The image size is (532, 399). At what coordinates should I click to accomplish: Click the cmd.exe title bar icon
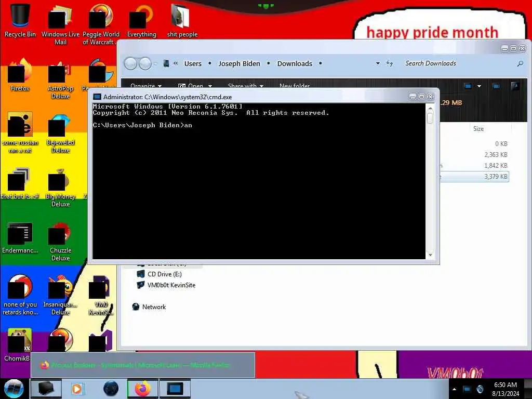coord(97,97)
